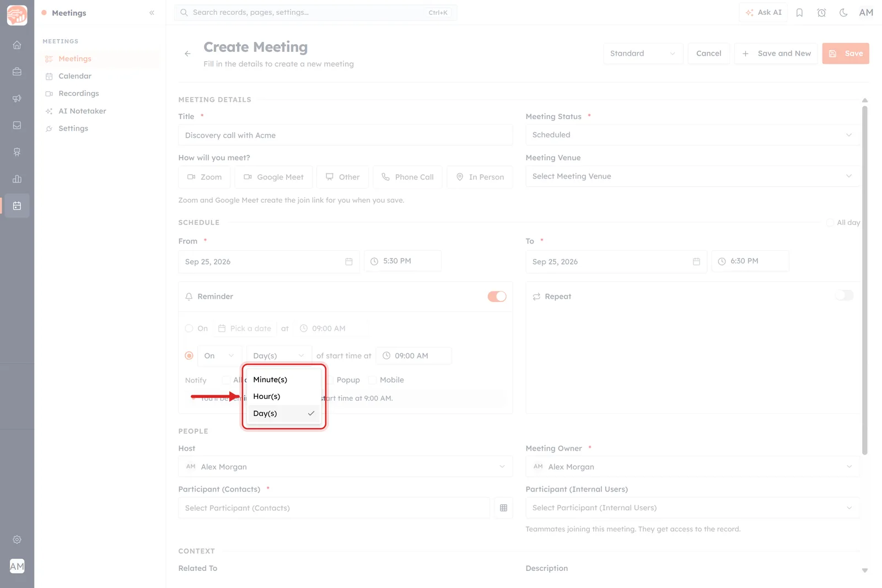Viewport: 882px width, 588px height.
Task: Open To date calendar picker icon
Action: point(696,262)
